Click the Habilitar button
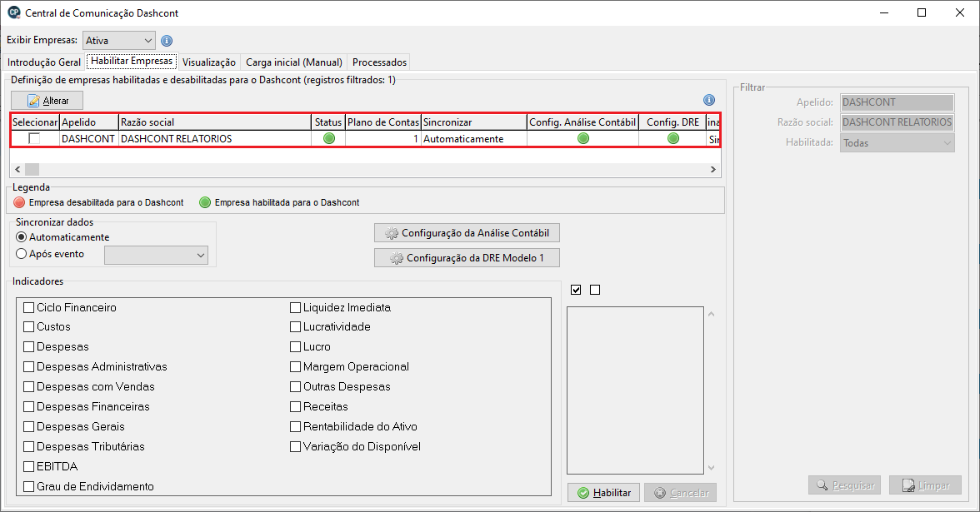 (x=603, y=493)
